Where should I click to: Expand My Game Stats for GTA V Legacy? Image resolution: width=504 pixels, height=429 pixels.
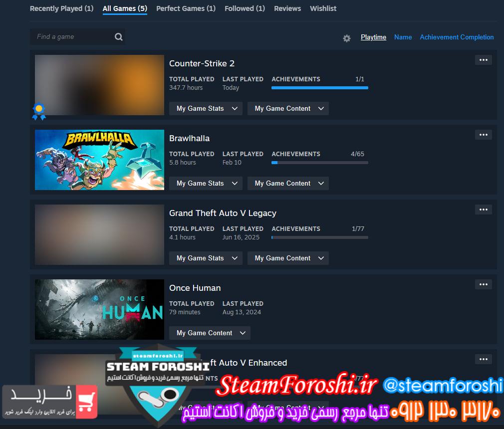pos(206,258)
